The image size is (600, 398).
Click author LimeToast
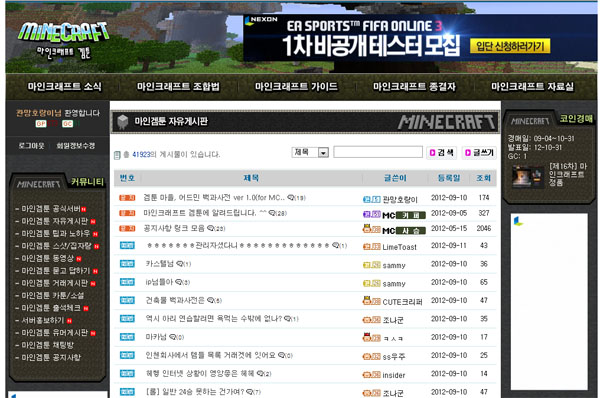[399, 247]
